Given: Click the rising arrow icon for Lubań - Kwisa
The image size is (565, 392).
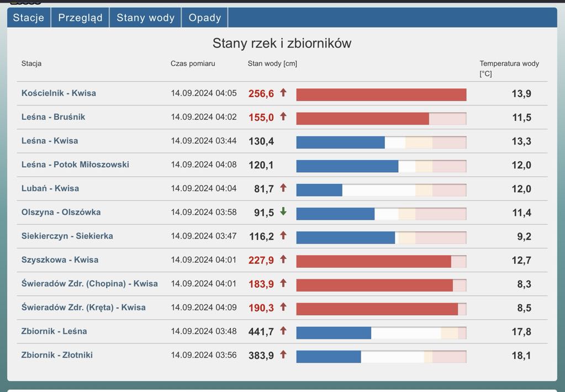Looking at the screenshot, I should (283, 188).
